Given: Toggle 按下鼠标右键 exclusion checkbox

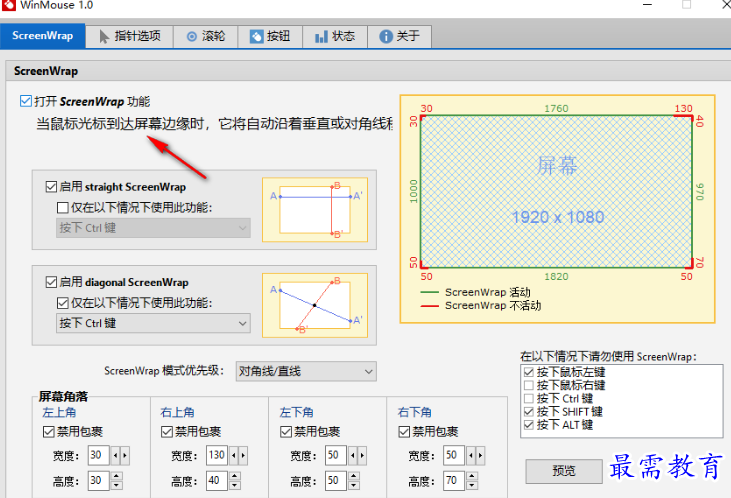Looking at the screenshot, I should click(x=529, y=385).
